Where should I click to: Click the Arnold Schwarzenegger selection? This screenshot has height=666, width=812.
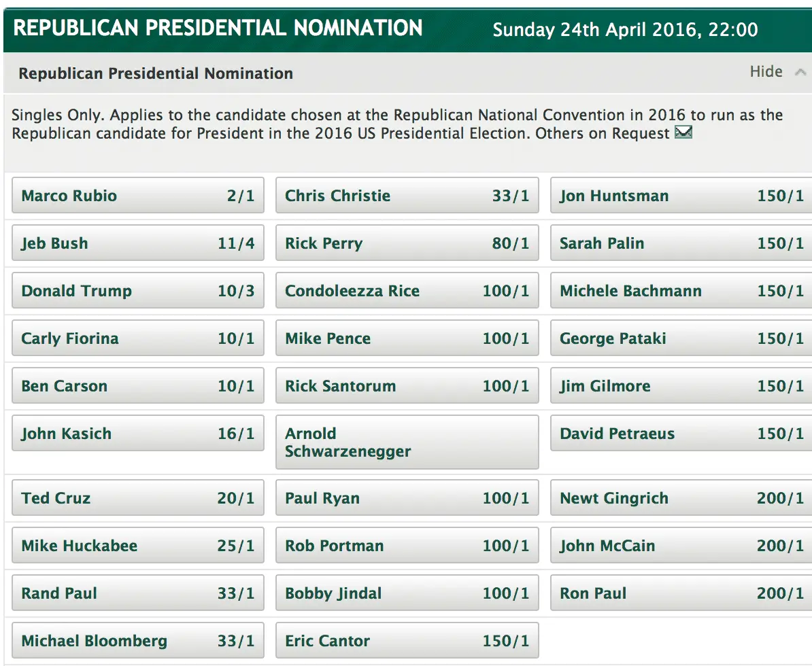tap(407, 442)
